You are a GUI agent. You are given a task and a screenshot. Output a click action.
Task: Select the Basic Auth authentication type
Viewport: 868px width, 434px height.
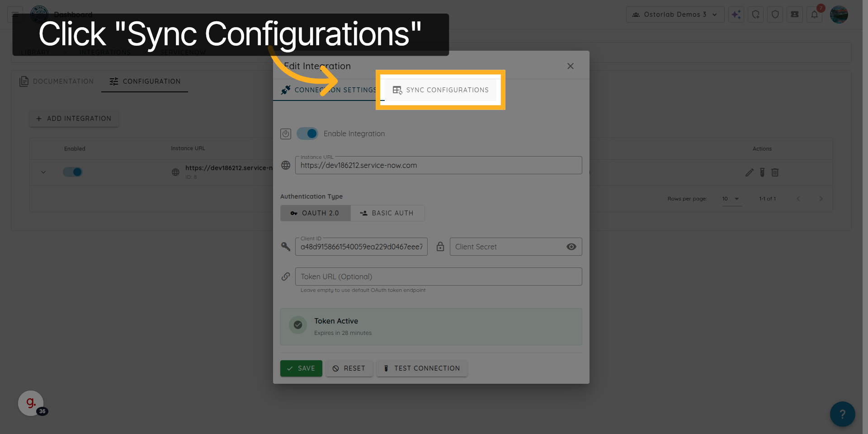[x=387, y=213]
